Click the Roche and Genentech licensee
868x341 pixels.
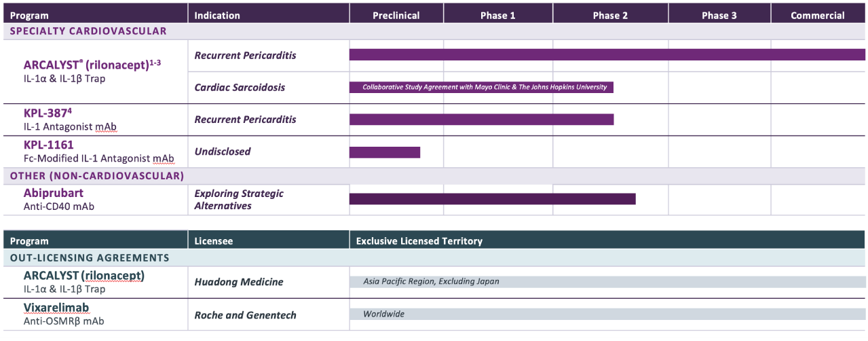[x=245, y=315]
